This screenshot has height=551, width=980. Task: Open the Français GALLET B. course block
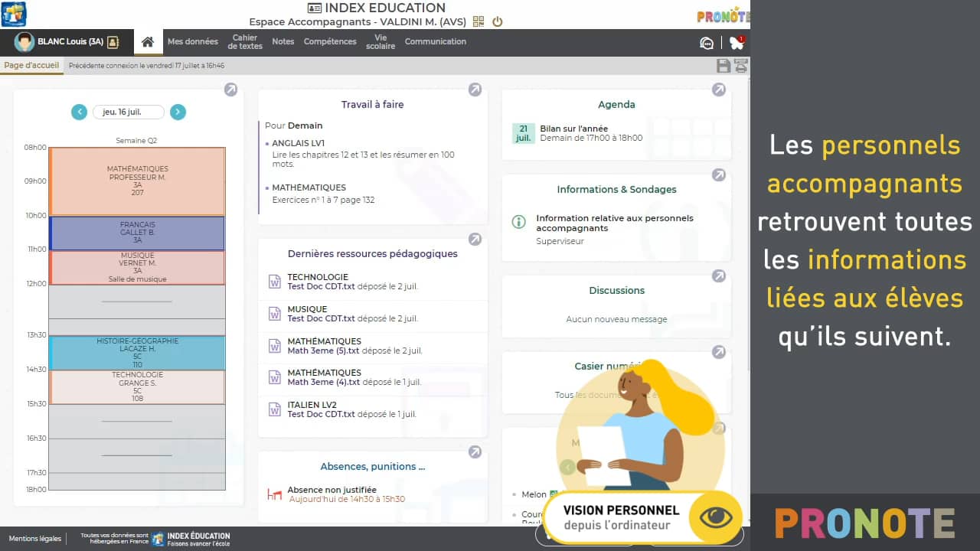[x=137, y=233]
